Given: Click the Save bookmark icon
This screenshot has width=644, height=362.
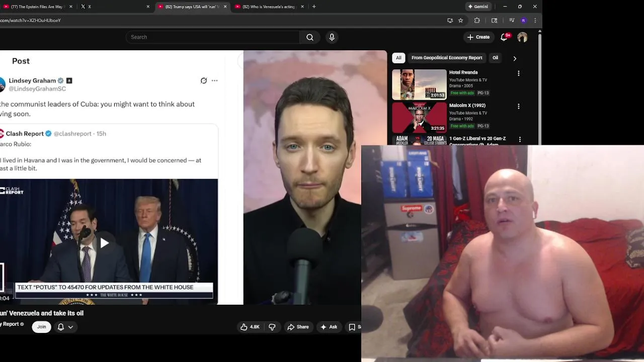Looking at the screenshot, I should [x=353, y=327].
